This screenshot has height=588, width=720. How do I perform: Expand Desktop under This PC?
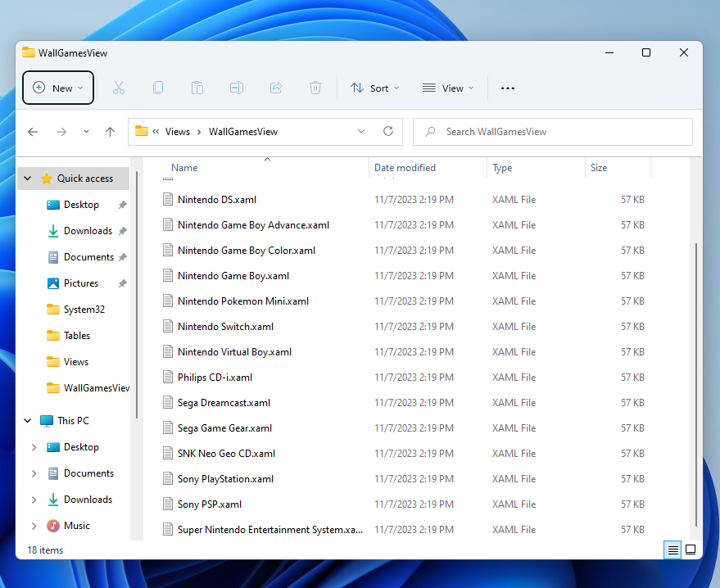pos(34,447)
